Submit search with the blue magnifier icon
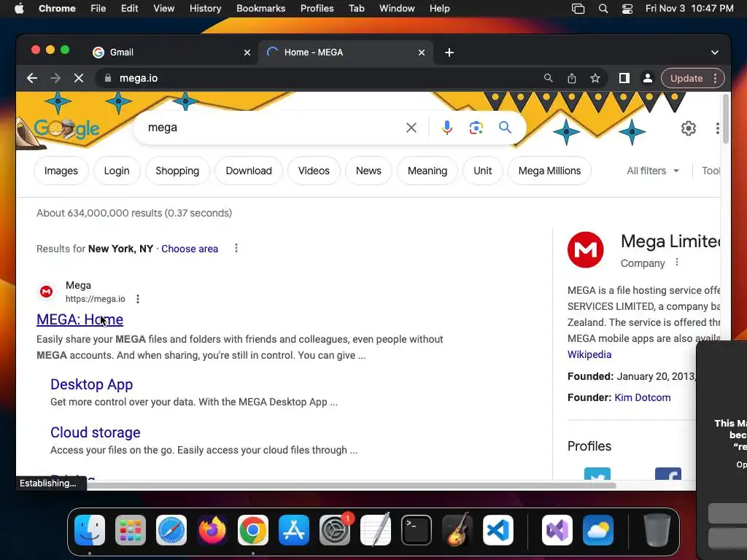This screenshot has height=560, width=747. point(505,127)
